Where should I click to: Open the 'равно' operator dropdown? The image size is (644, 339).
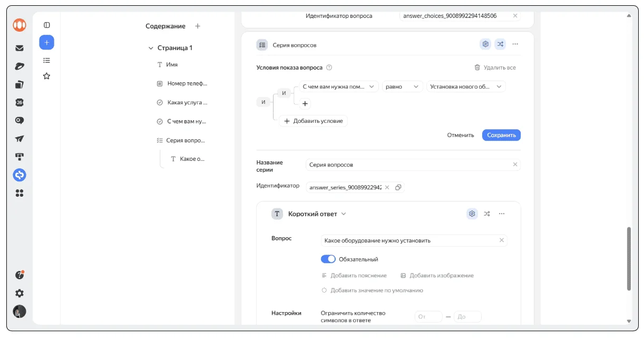[x=403, y=86]
